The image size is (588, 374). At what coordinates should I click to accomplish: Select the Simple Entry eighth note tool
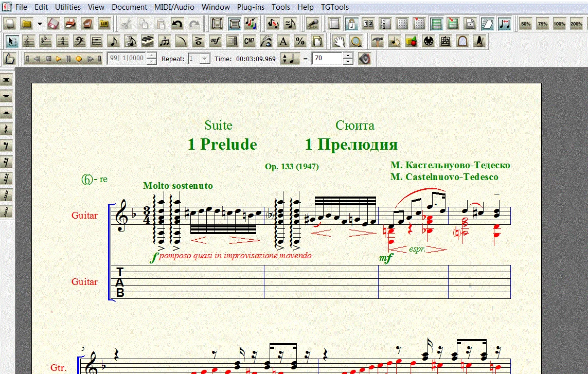click(113, 41)
